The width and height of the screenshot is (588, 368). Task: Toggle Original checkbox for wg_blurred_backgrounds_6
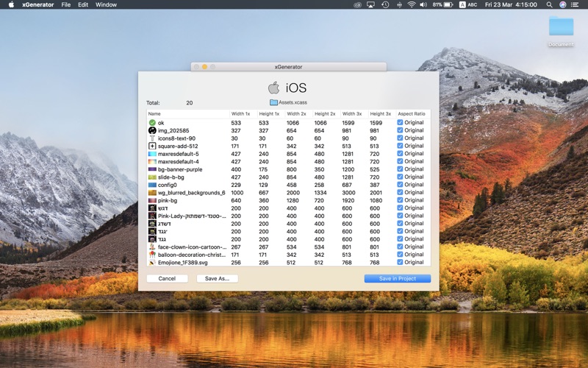click(400, 192)
